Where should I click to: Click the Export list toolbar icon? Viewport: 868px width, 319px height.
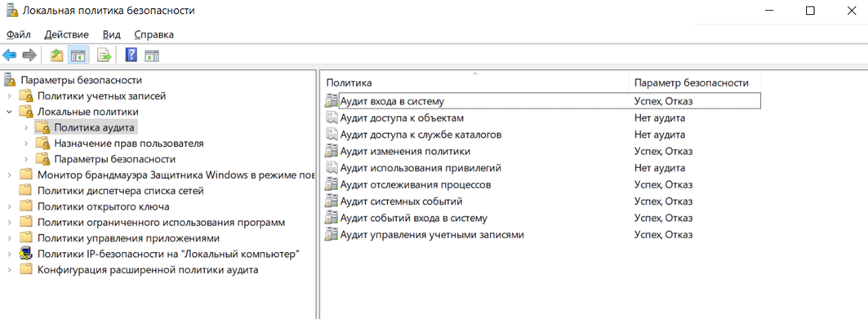(104, 55)
